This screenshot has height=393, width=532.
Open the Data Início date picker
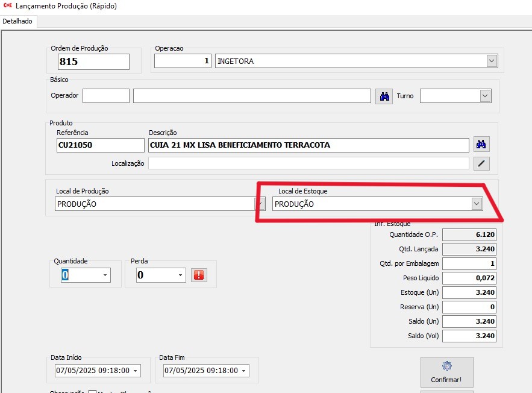135,370
